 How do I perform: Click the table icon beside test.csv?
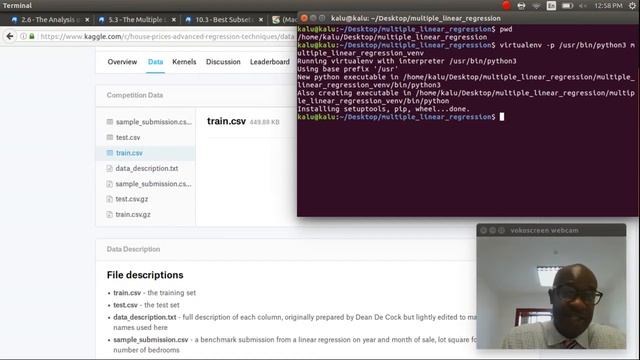[109, 138]
